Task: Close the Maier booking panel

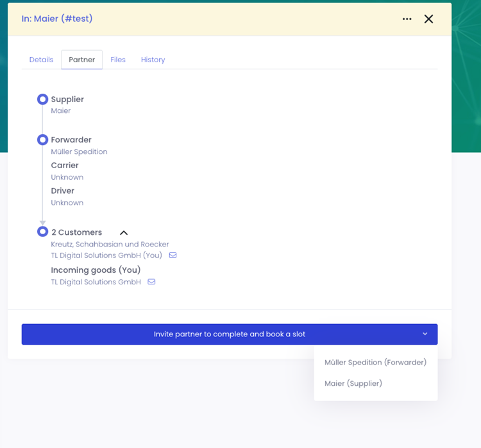Action: pos(428,19)
